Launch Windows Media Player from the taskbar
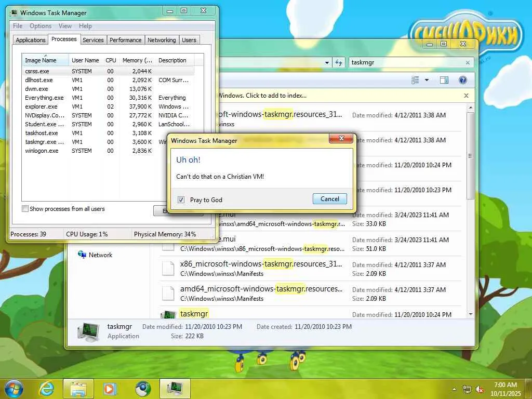The height and width of the screenshot is (399, 532). pyautogui.click(x=110, y=389)
